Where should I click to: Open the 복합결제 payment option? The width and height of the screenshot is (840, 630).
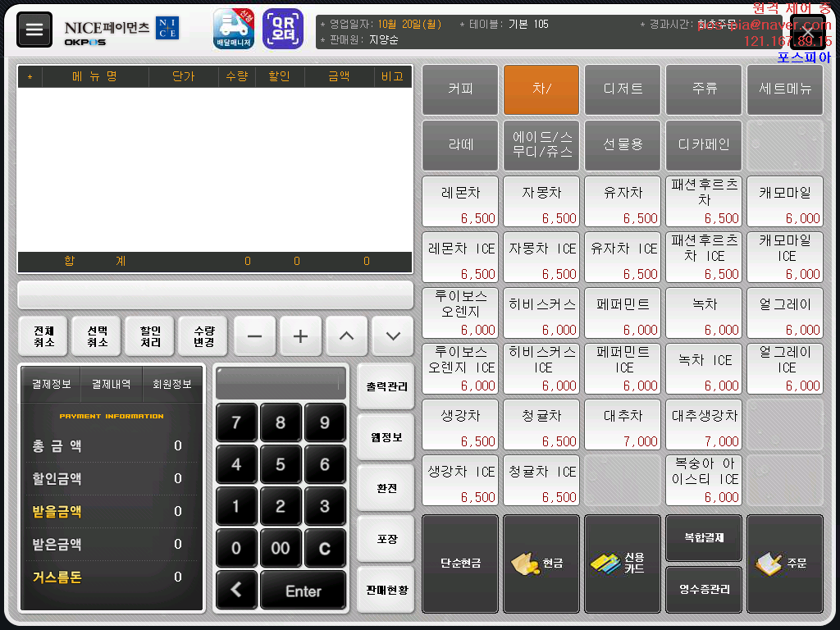pyautogui.click(x=703, y=538)
